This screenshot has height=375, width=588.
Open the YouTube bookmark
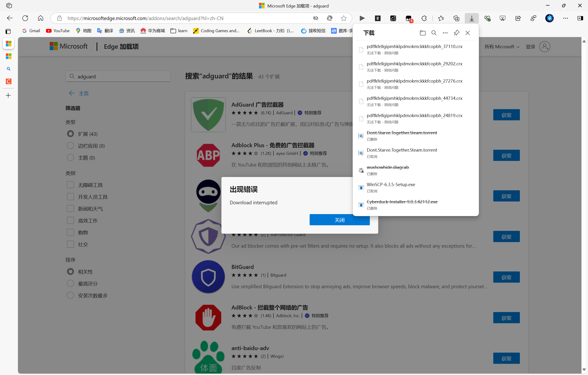58,31
